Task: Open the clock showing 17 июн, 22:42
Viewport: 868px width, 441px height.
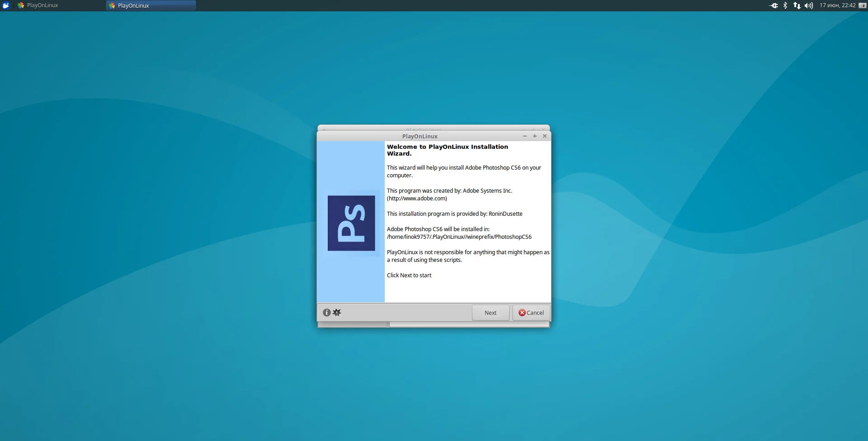Action: tap(838, 5)
